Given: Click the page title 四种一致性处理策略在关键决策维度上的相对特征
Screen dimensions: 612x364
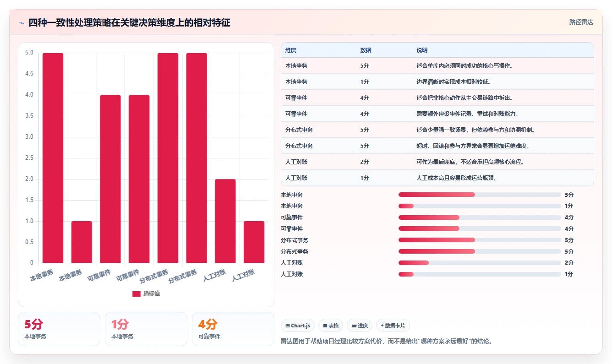Looking at the screenshot, I should click(x=129, y=22).
